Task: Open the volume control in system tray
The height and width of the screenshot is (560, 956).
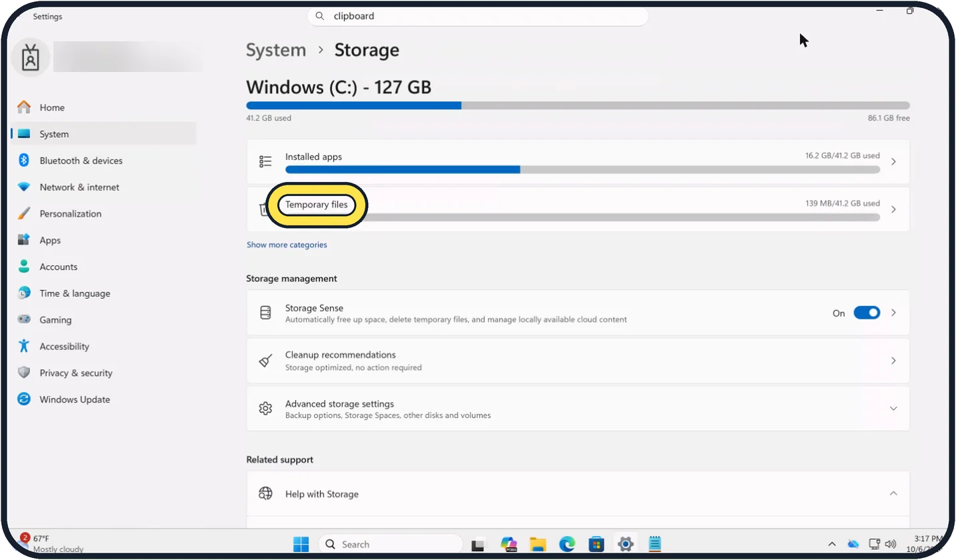Action: tap(890, 544)
